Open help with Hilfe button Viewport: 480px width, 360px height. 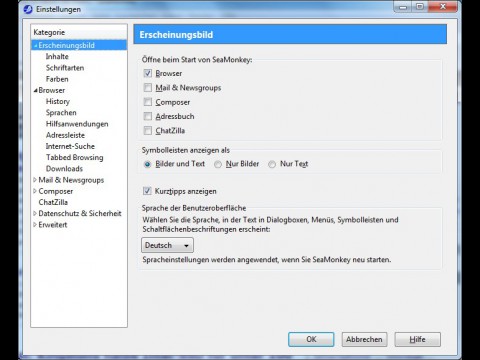pos(417,339)
